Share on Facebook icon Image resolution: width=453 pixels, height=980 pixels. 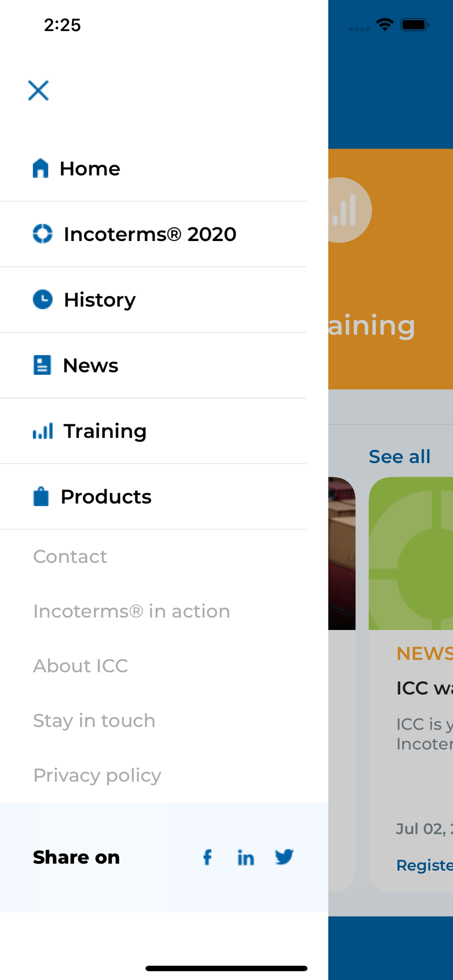[207, 857]
